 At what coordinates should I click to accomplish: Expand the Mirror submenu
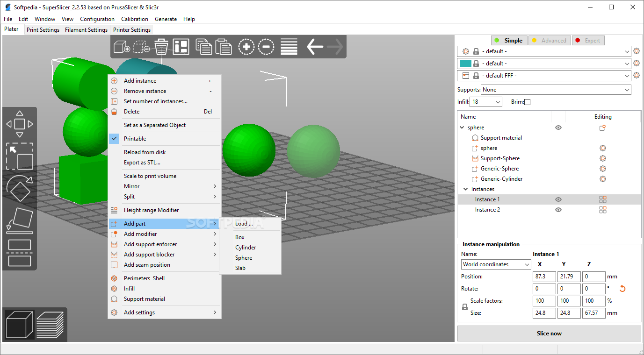click(x=165, y=186)
